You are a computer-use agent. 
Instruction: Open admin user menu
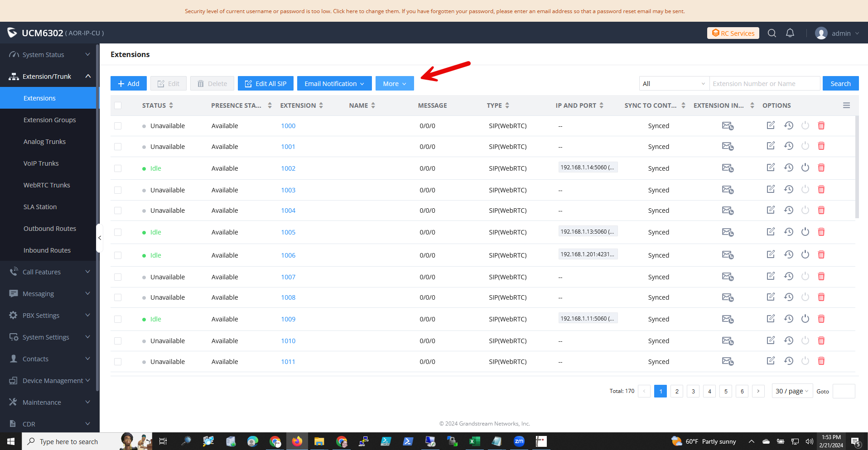[x=837, y=33]
